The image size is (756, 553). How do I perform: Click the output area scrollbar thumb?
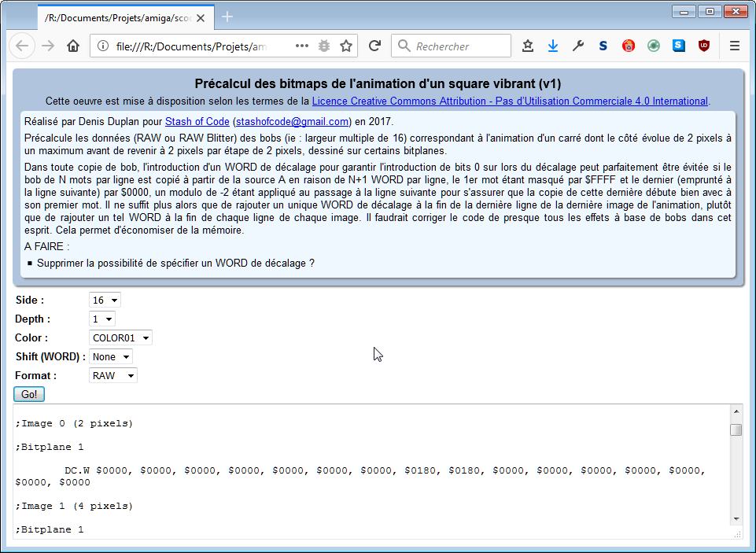click(x=736, y=429)
